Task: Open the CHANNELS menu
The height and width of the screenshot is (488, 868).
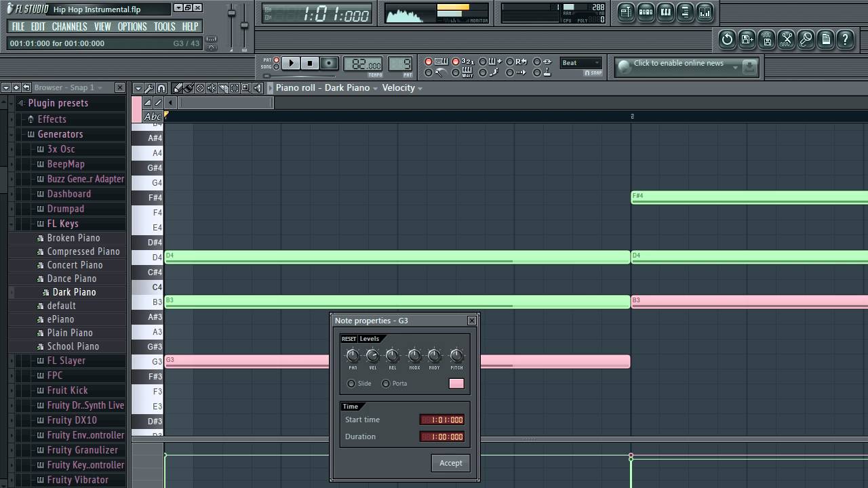Action: coord(69,26)
